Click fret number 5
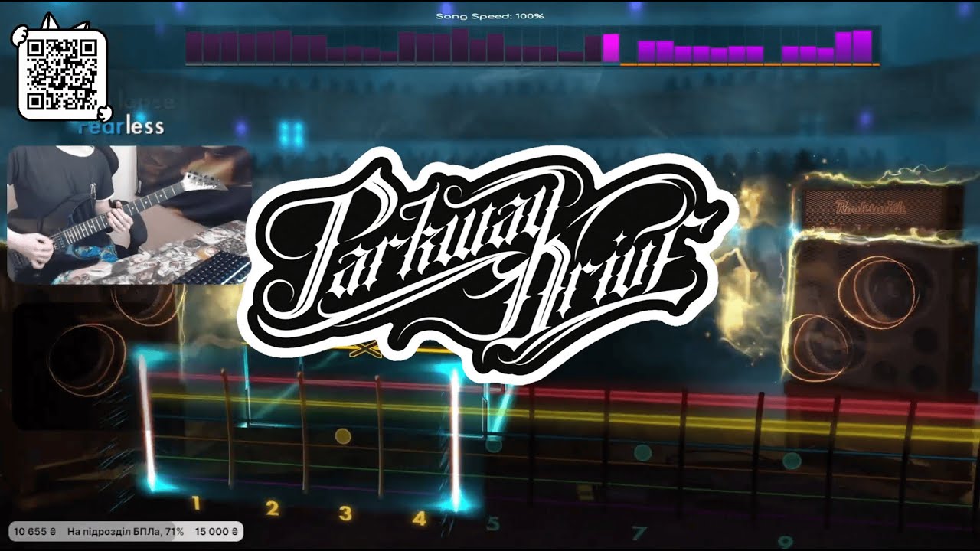 pyautogui.click(x=492, y=523)
